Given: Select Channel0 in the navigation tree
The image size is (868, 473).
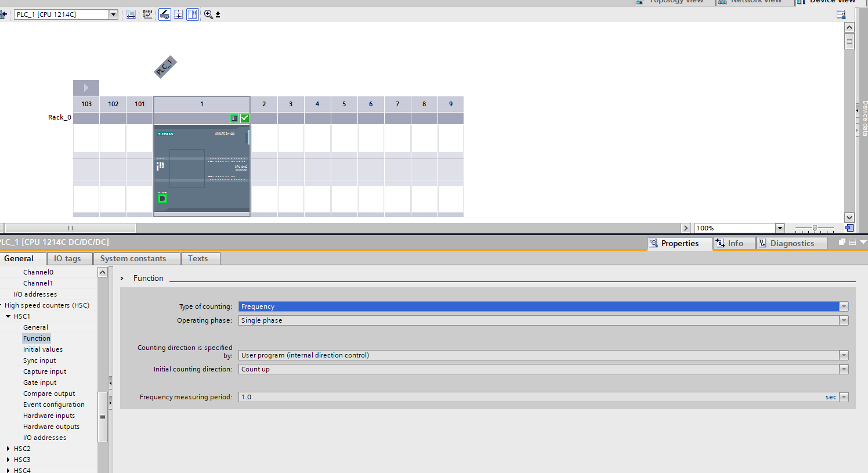Looking at the screenshot, I should (x=38, y=272).
